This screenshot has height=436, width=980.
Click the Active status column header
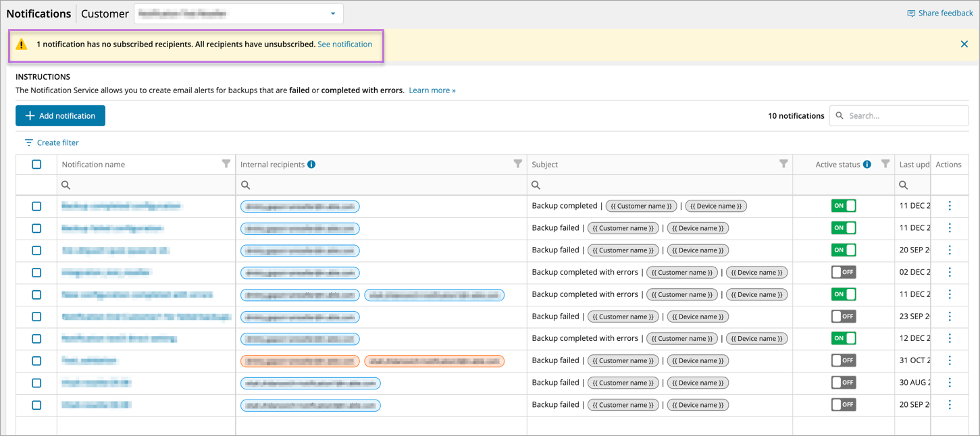click(837, 165)
